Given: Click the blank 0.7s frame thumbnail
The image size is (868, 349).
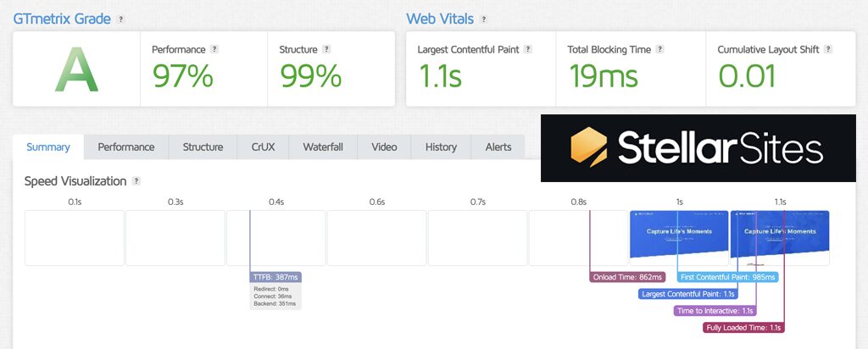Looking at the screenshot, I should coord(478,238).
